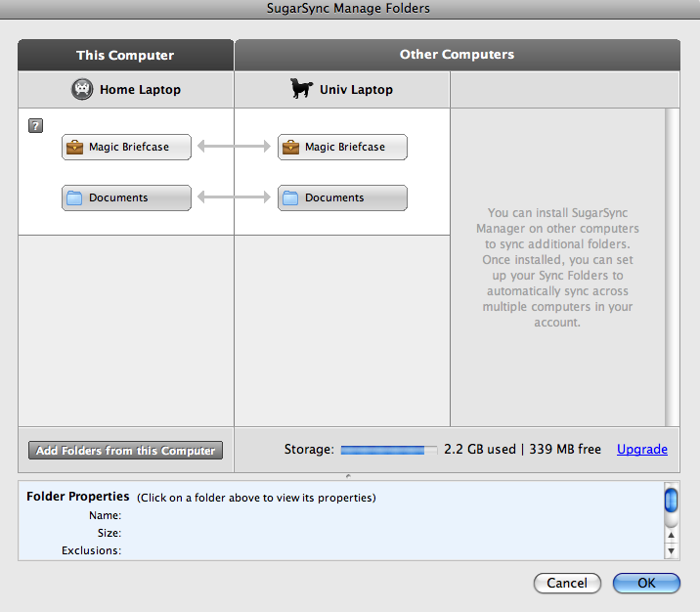
Task: Click the Size: property label
Action: [109, 533]
